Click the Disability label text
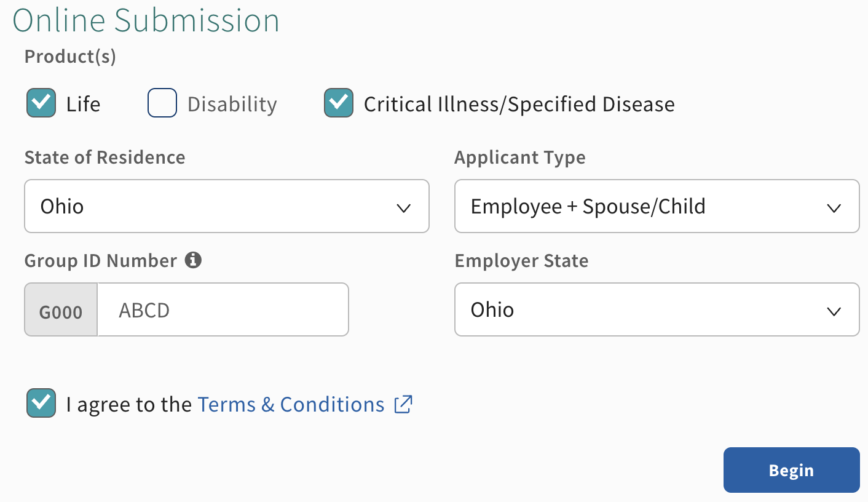 [232, 104]
